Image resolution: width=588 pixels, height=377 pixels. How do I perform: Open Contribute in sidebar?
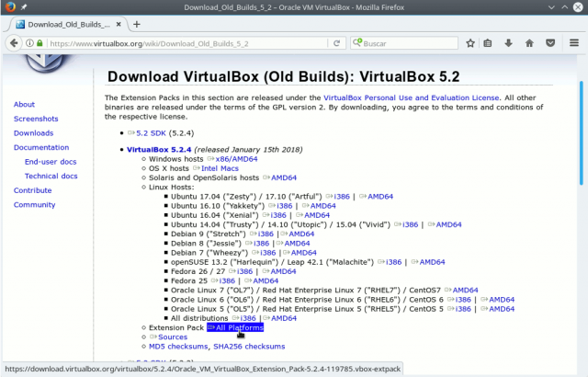pos(33,190)
